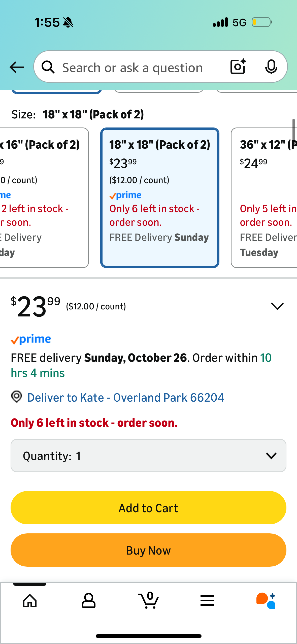The height and width of the screenshot is (644, 297).
Task: Go to the Home tab
Action: [30, 601]
